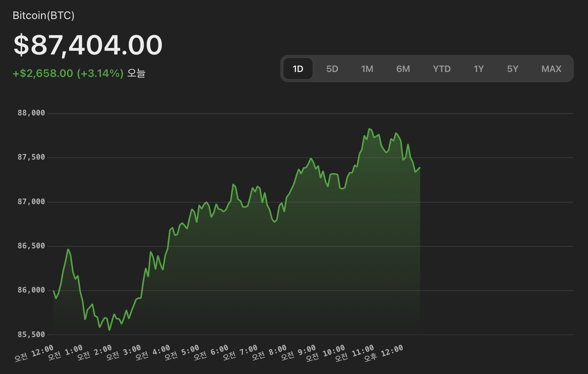Click the 87,500 y-axis label
The height and width of the screenshot is (374, 588).
tap(31, 157)
